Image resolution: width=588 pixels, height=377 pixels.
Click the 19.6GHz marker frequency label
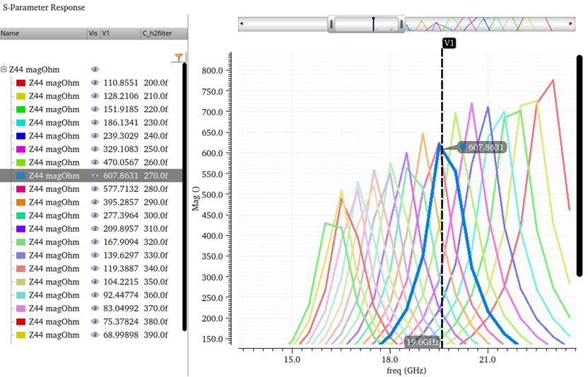pyautogui.click(x=423, y=342)
